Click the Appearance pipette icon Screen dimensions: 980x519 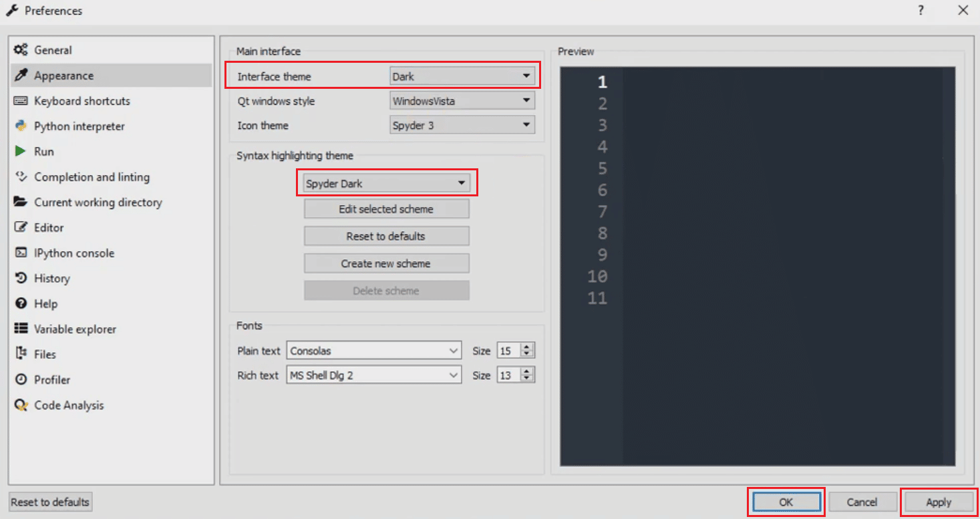21,75
